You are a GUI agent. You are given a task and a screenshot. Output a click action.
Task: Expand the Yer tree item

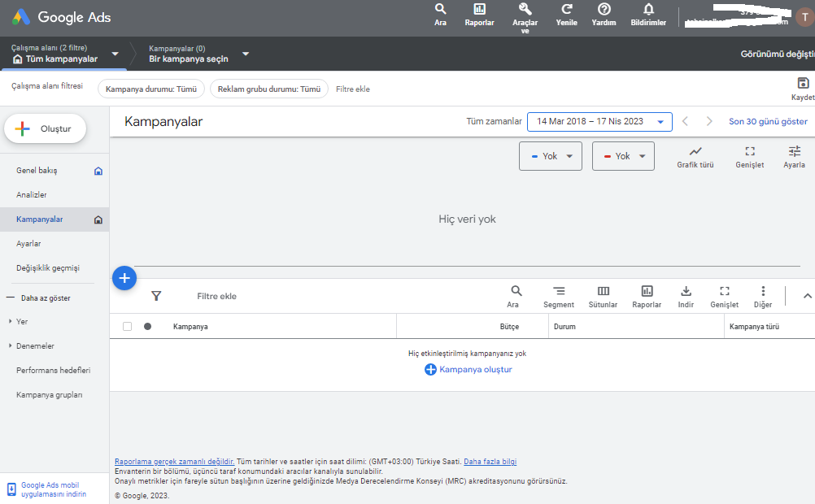point(11,322)
